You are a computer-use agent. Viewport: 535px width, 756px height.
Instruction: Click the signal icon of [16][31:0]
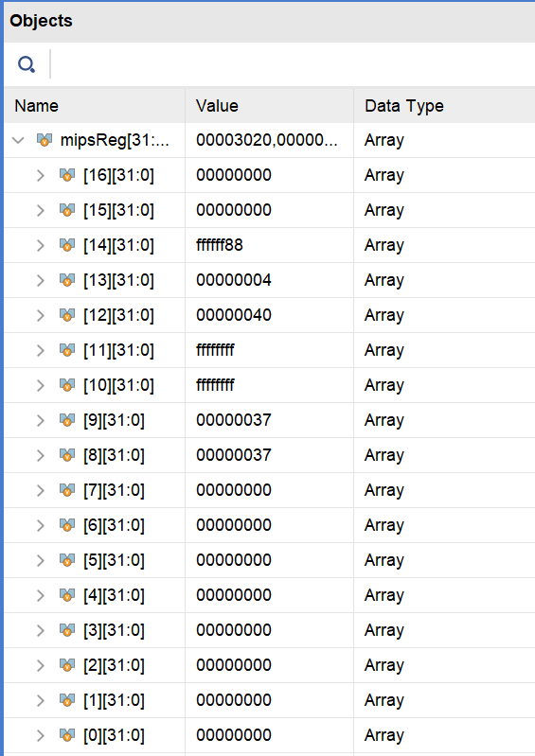point(67,175)
